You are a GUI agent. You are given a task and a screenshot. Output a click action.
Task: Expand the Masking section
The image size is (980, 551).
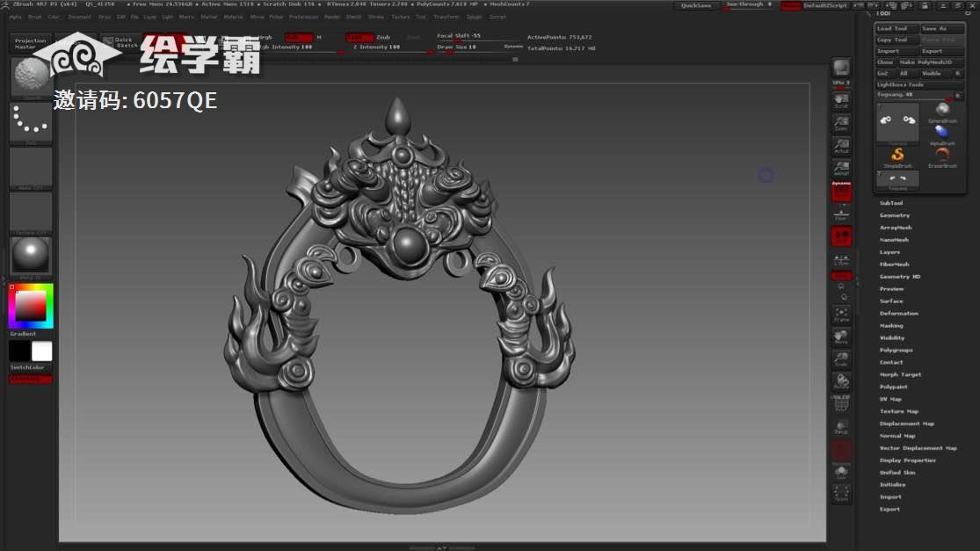891,325
